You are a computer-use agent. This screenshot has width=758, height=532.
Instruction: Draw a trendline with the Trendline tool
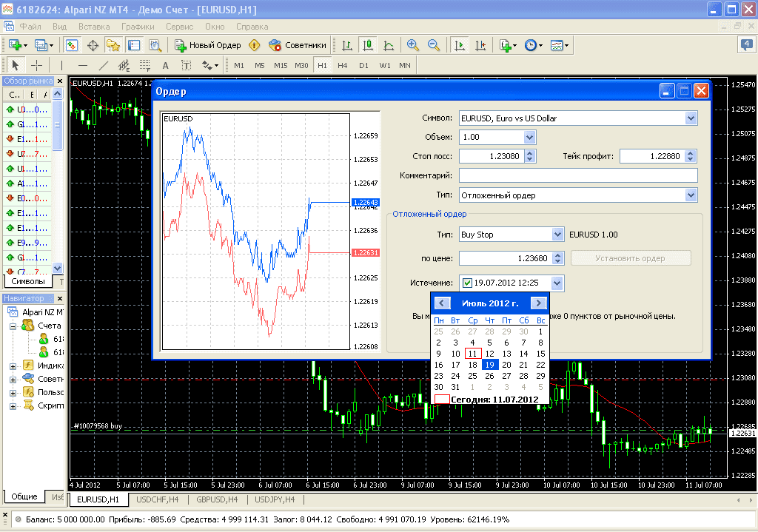[104, 65]
